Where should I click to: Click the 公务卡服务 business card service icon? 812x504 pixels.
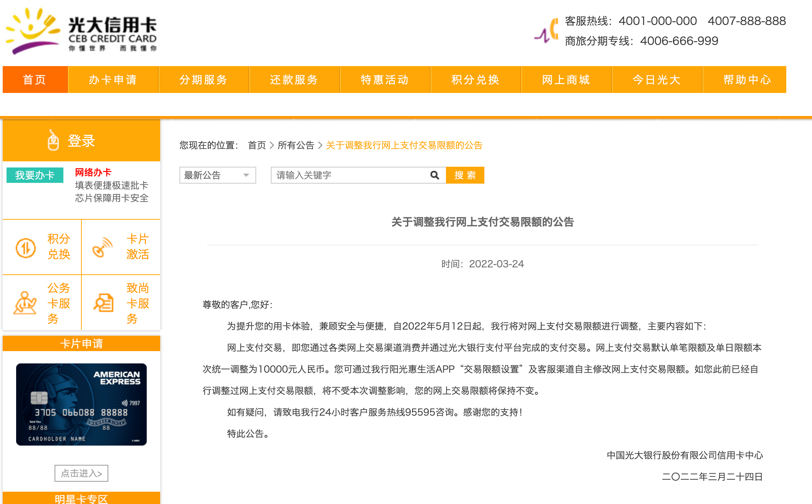point(25,302)
